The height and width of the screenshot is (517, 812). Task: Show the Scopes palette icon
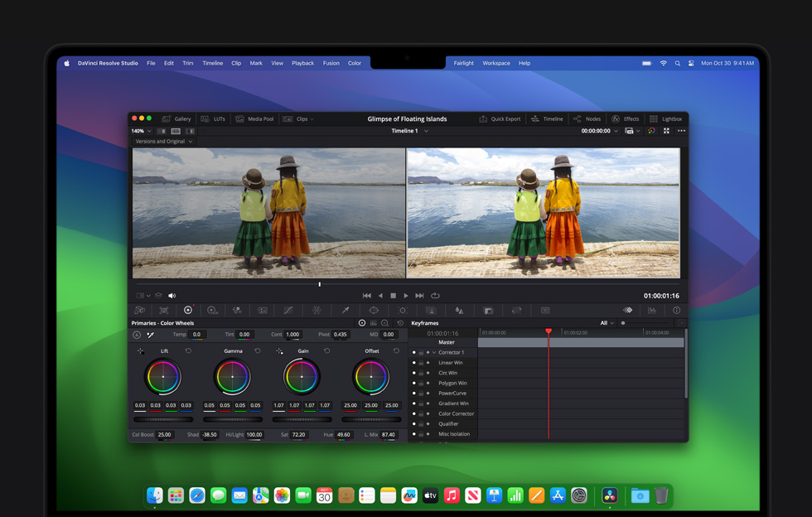click(x=652, y=311)
